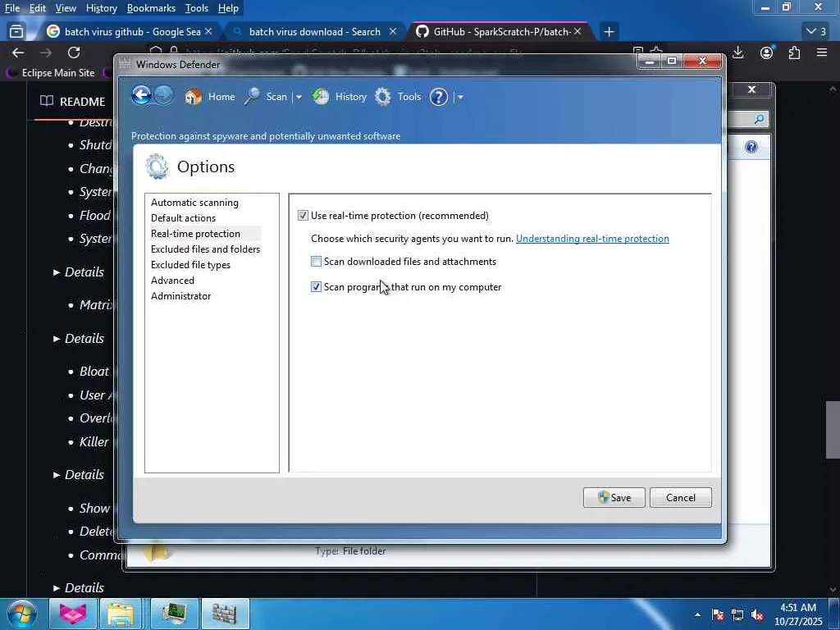Enable Scan downloaded files and attachments

[316, 262]
